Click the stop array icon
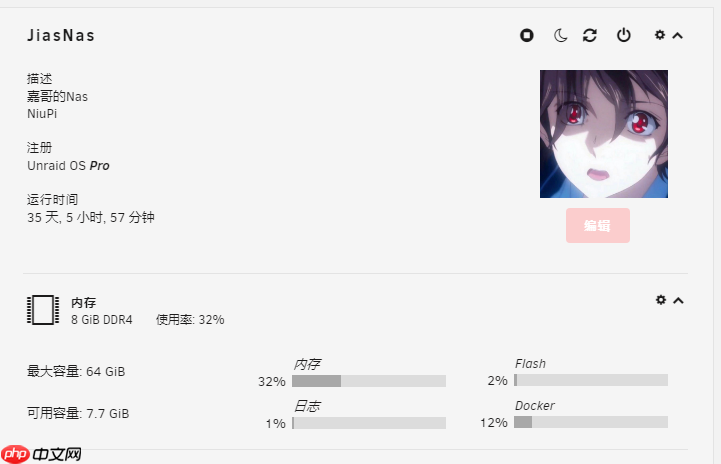The width and height of the screenshot is (721, 464). [527, 36]
